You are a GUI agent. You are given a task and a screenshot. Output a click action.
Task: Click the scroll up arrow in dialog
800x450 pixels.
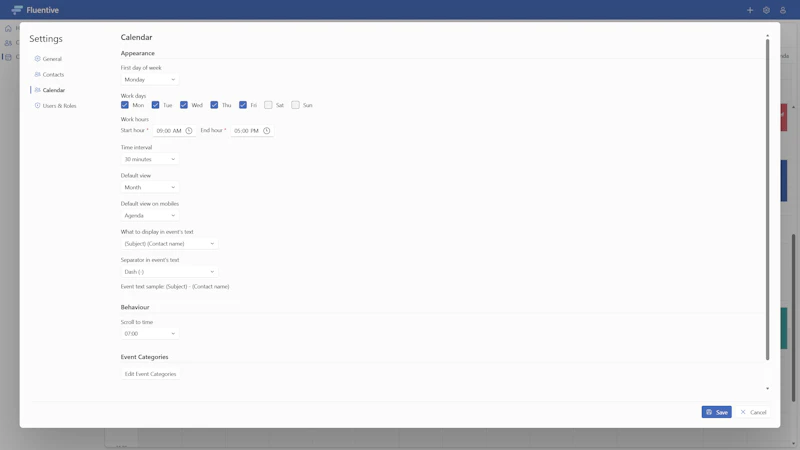click(x=767, y=36)
